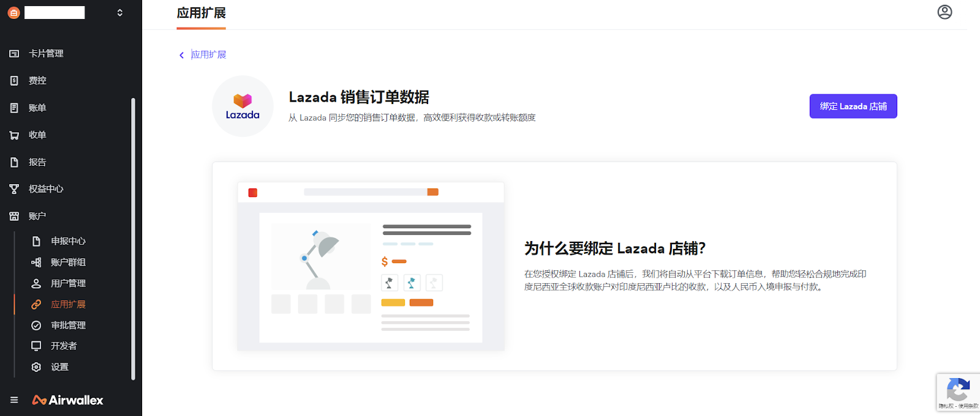
Task: Click the 申报中心 file icon
Action: pos(36,241)
